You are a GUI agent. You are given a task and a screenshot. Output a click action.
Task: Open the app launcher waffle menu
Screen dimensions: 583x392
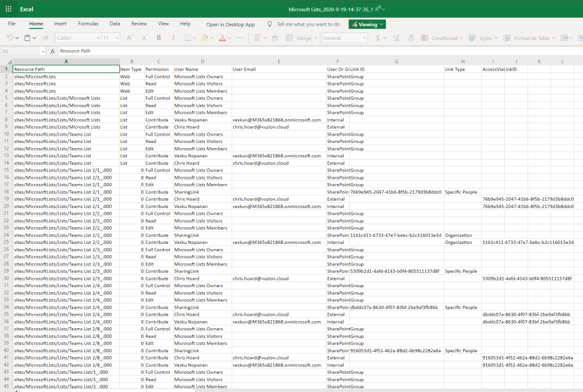9,9
